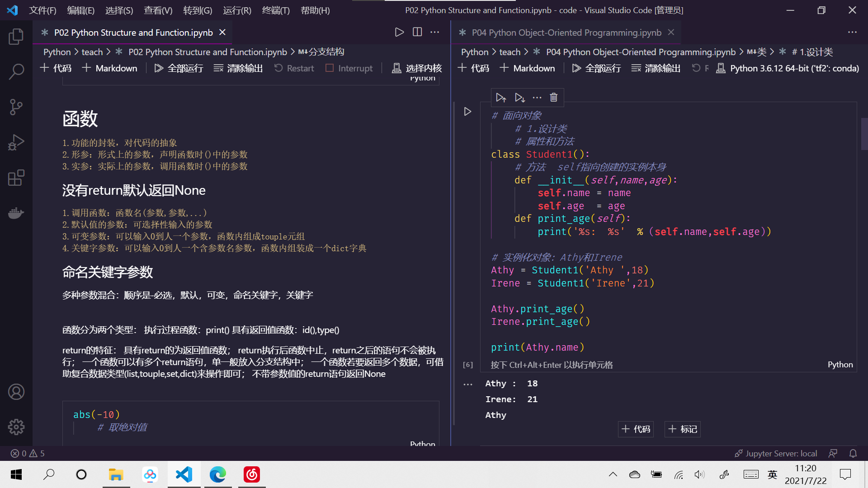Open the Search view icon
The width and height of the screenshot is (868, 488).
16,71
